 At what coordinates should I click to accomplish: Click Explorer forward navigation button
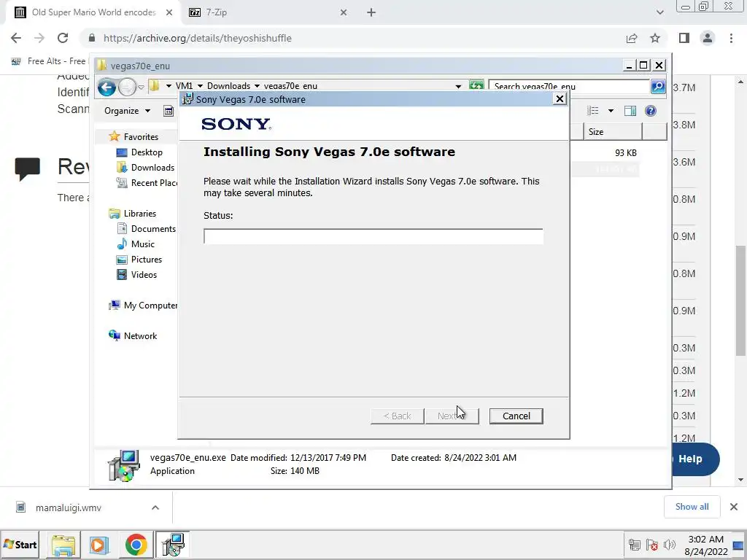click(x=127, y=87)
